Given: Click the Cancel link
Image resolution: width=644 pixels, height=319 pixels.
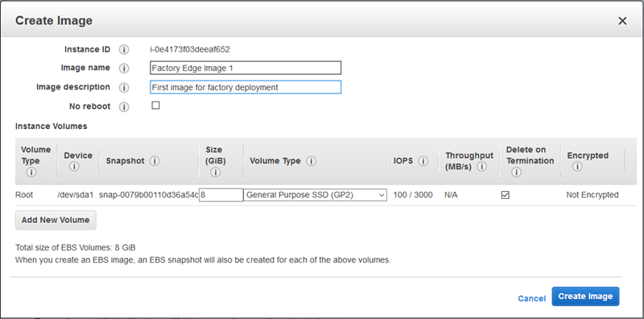Looking at the screenshot, I should (532, 298).
